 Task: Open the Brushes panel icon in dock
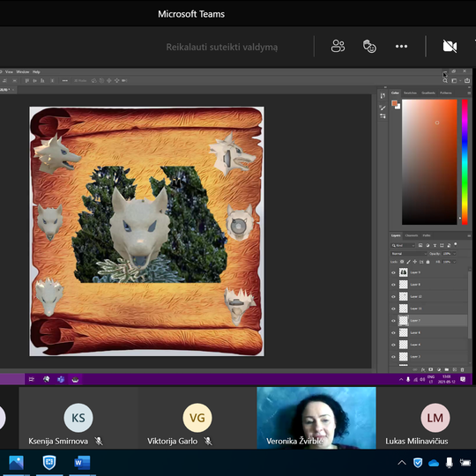pos(383,108)
